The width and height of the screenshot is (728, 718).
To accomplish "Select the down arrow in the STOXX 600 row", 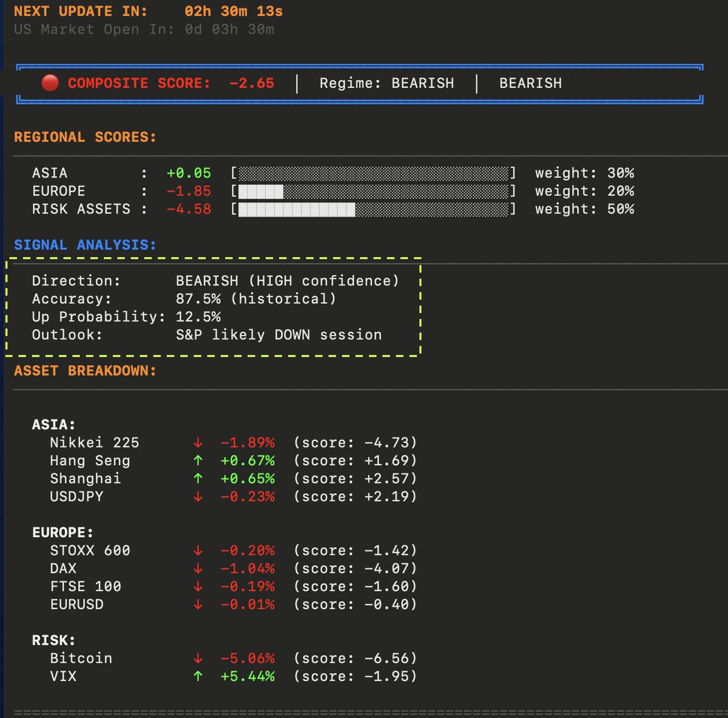I will point(198,551).
